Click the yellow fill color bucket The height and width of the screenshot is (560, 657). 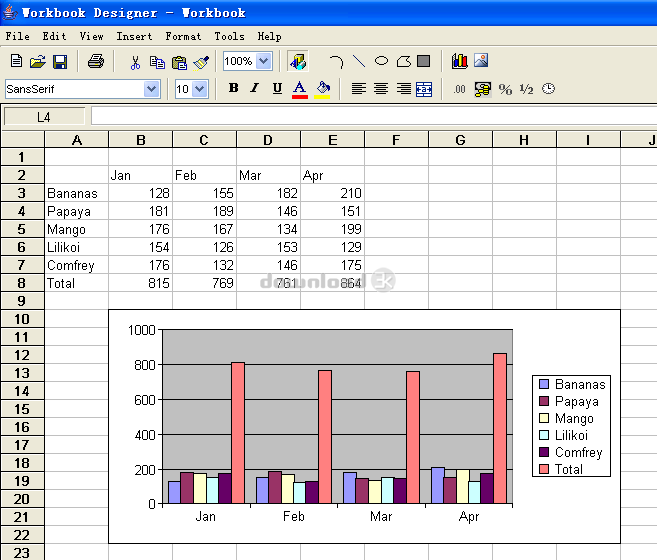[322, 89]
